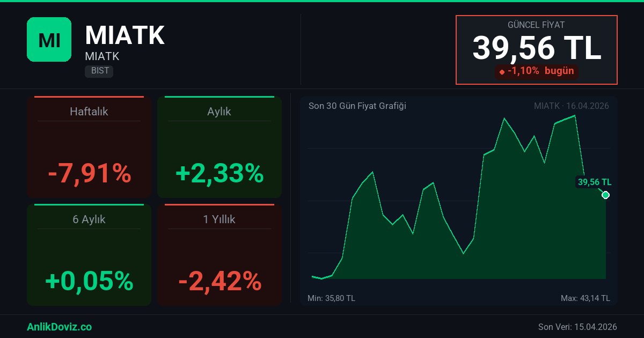Click the -2,42% yearly change value
This screenshot has width=644, height=338.
[x=219, y=281]
